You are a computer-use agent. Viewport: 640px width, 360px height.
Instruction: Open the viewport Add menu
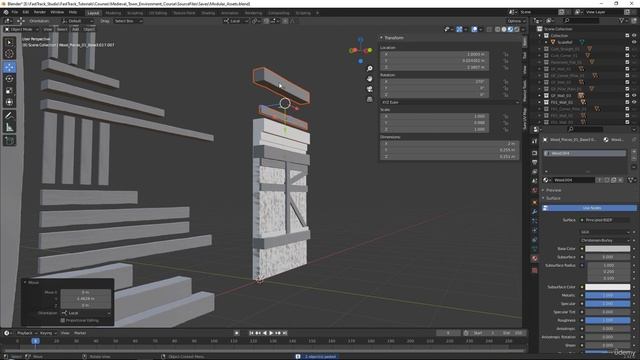pyautogui.click(x=76, y=29)
